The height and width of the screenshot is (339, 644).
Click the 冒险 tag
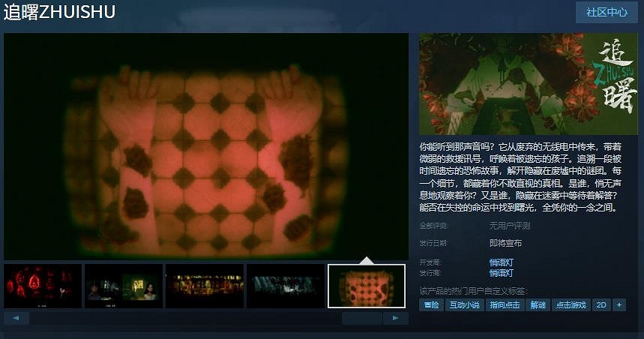[431, 305]
